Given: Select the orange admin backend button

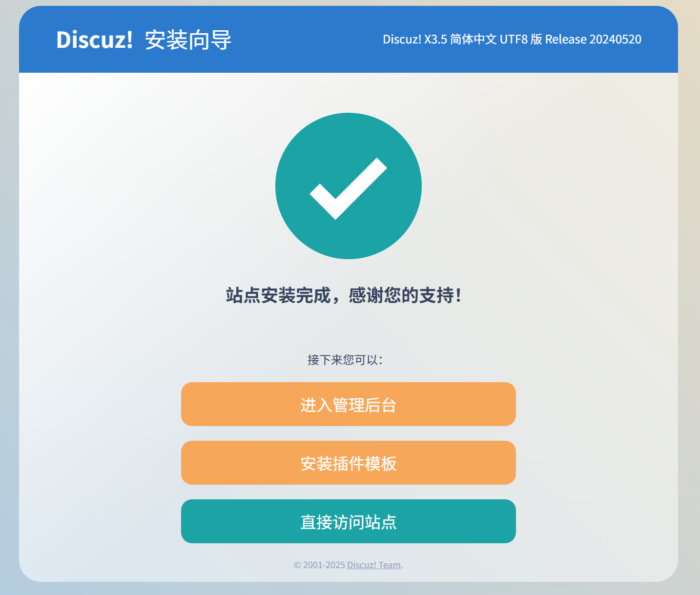Looking at the screenshot, I should point(348,404).
